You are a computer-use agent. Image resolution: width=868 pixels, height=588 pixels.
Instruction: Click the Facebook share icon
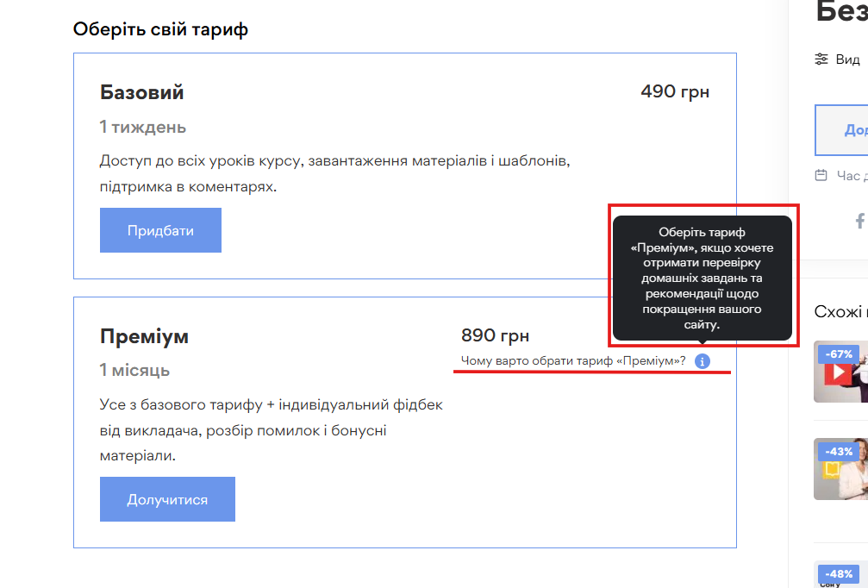[859, 222]
